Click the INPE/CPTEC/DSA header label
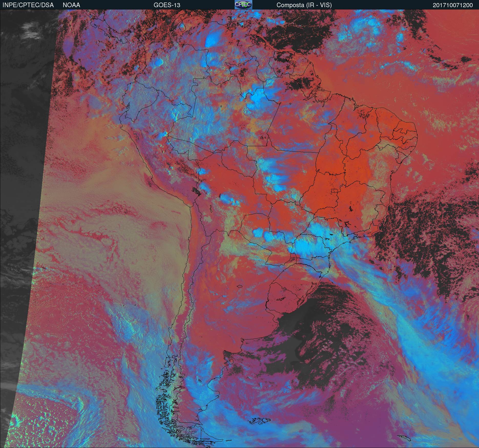This screenshot has height=448, width=479. tap(28, 5)
